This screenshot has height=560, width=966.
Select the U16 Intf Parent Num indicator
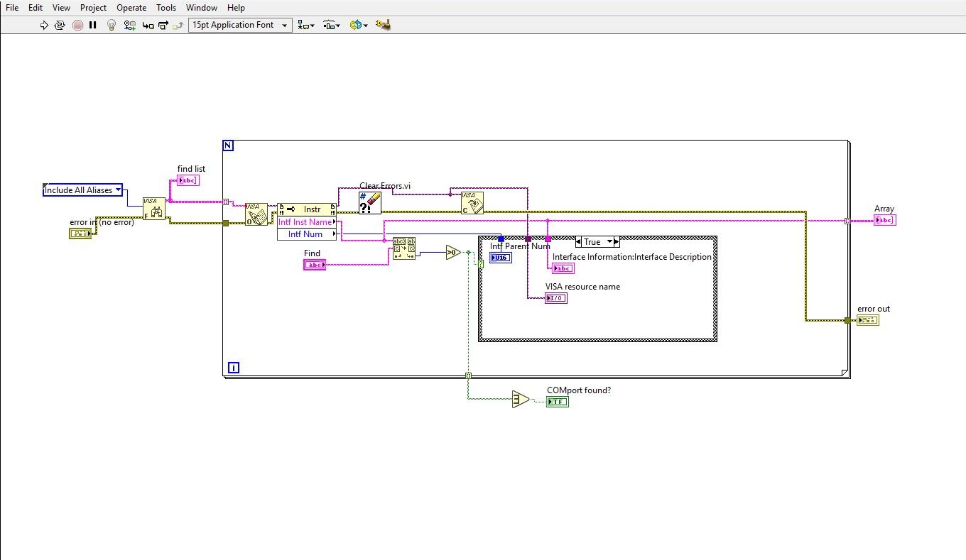500,258
